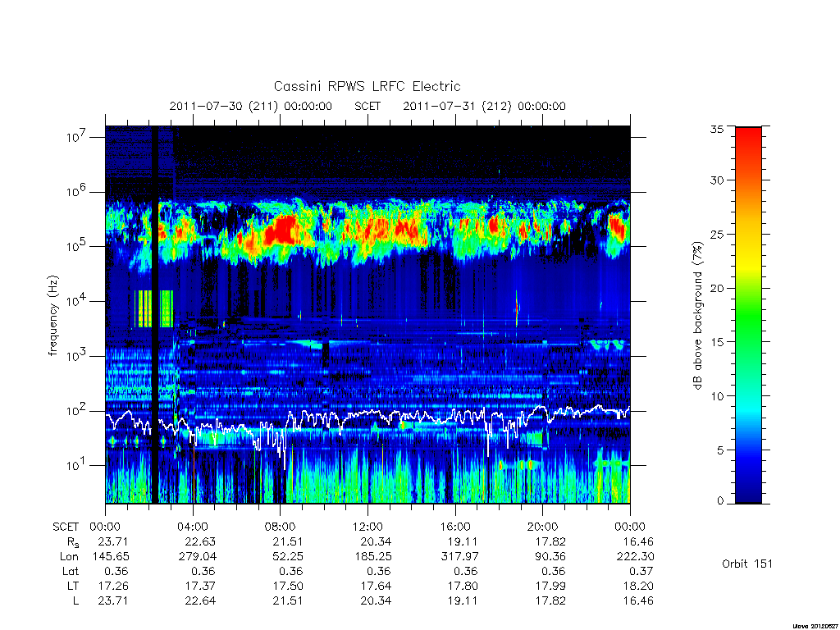
Task: Click the plot title Cassini RPWS LRFC Electric
Action: [x=367, y=86]
